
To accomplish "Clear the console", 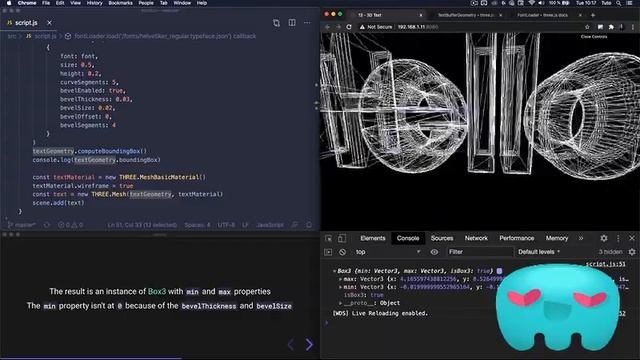I will tap(342, 252).
